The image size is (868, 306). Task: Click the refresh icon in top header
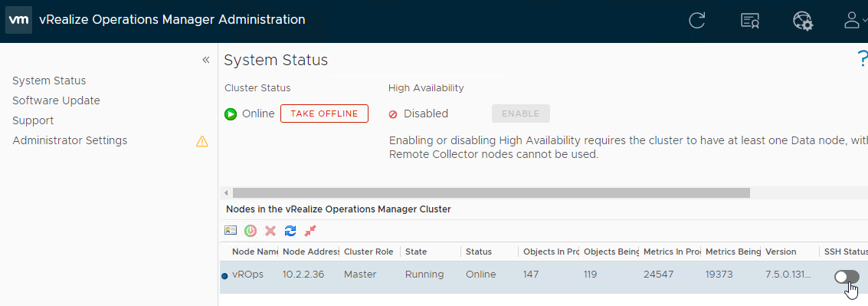(697, 21)
